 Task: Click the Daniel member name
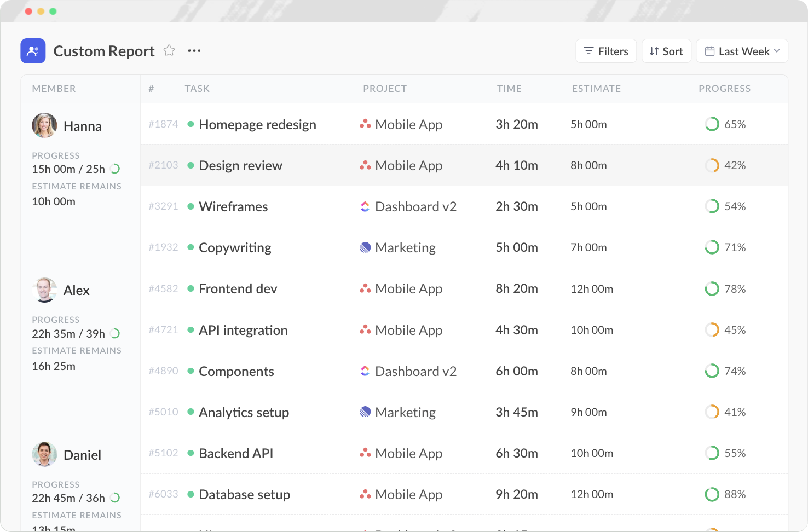point(82,455)
